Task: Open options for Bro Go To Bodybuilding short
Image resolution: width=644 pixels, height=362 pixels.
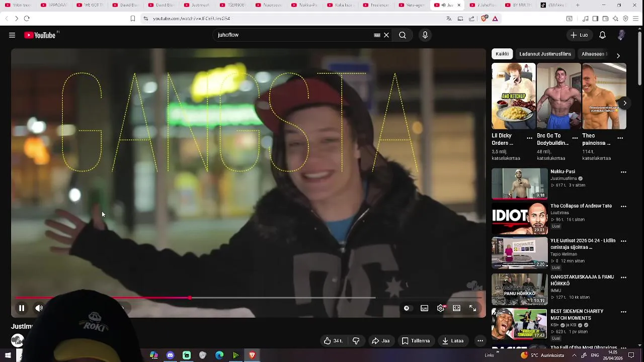Action: pos(575,138)
